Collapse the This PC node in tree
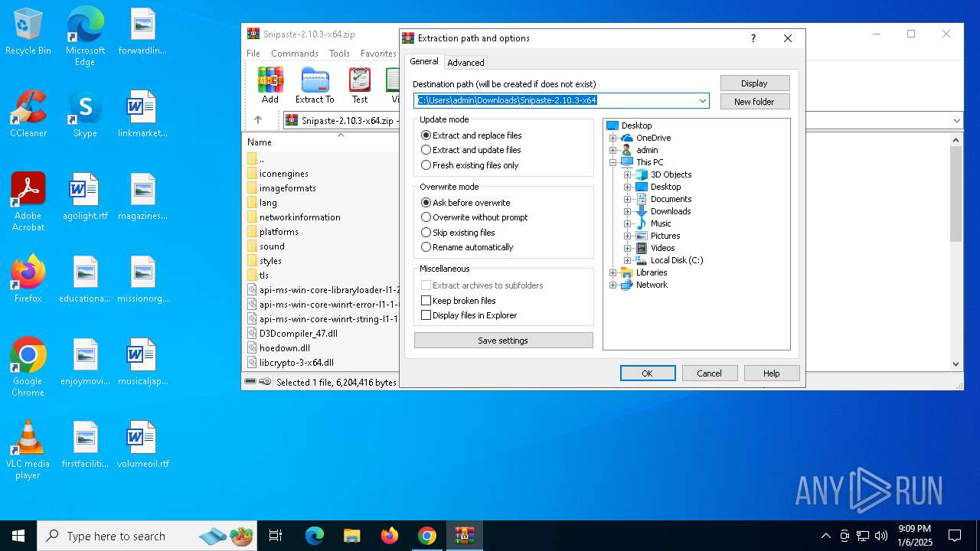Image resolution: width=980 pixels, height=551 pixels. (612, 162)
